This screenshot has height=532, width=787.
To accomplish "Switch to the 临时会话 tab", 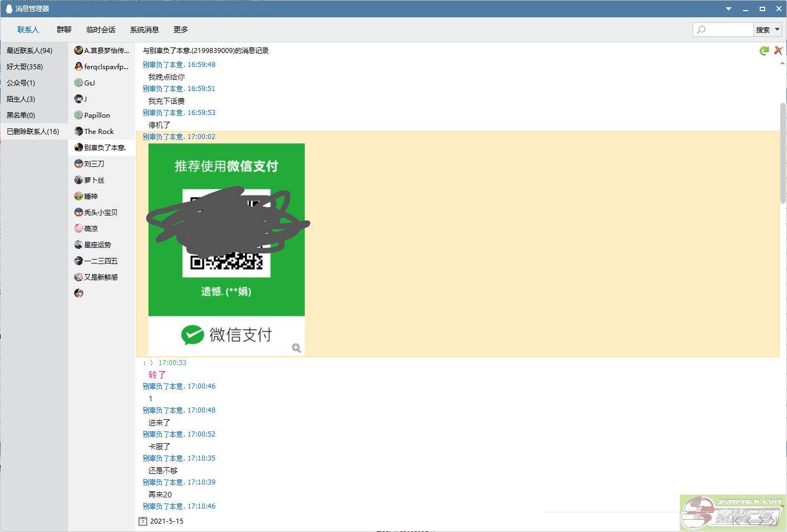I will [x=101, y=30].
